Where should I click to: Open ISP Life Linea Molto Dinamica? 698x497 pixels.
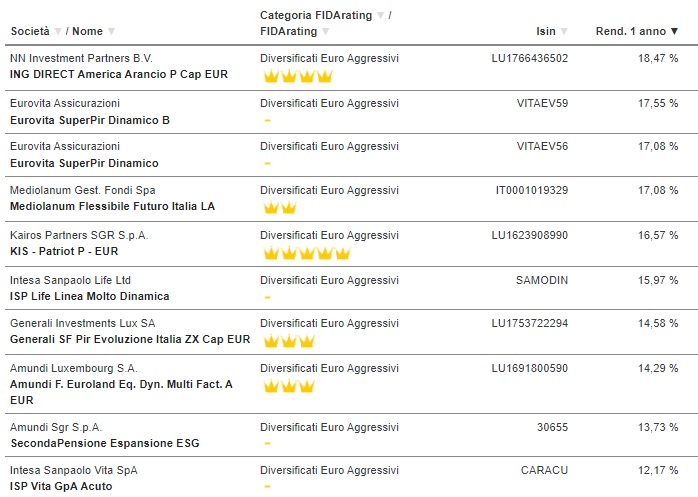pyautogui.click(x=89, y=296)
